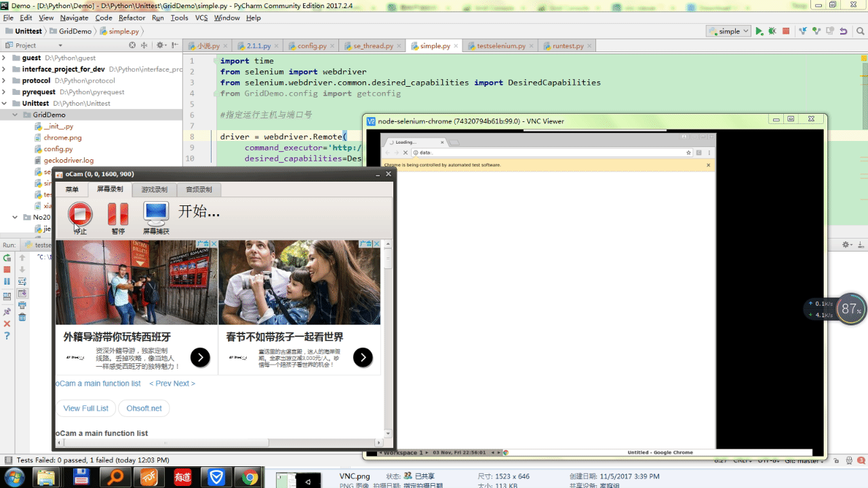Pause the oCam recording
Image resolution: width=868 pixels, height=488 pixels.
pos(118,214)
